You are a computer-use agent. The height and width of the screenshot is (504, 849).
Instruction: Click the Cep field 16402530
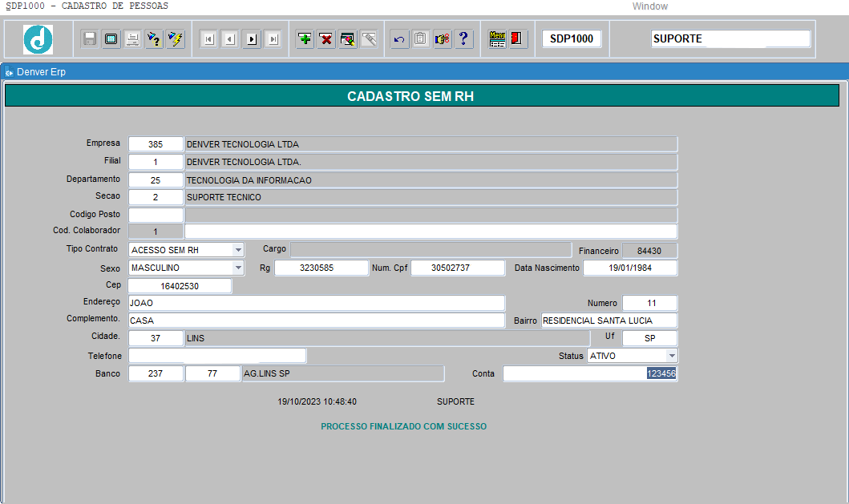[180, 286]
